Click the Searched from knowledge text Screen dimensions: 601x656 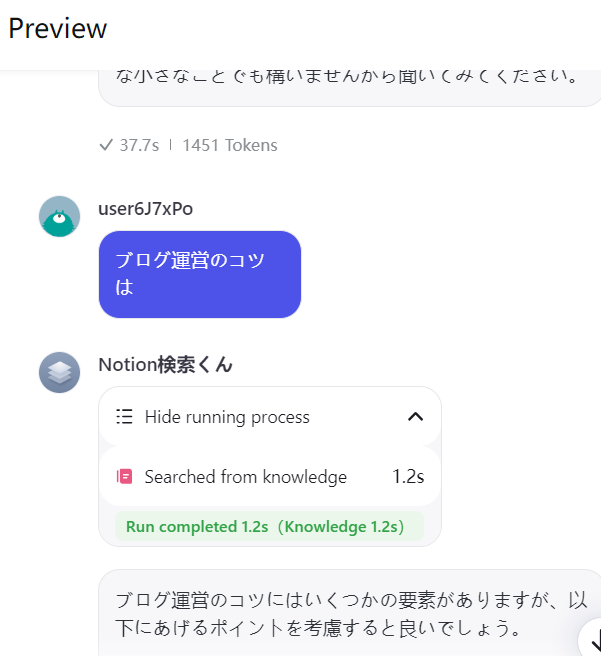click(x=246, y=477)
